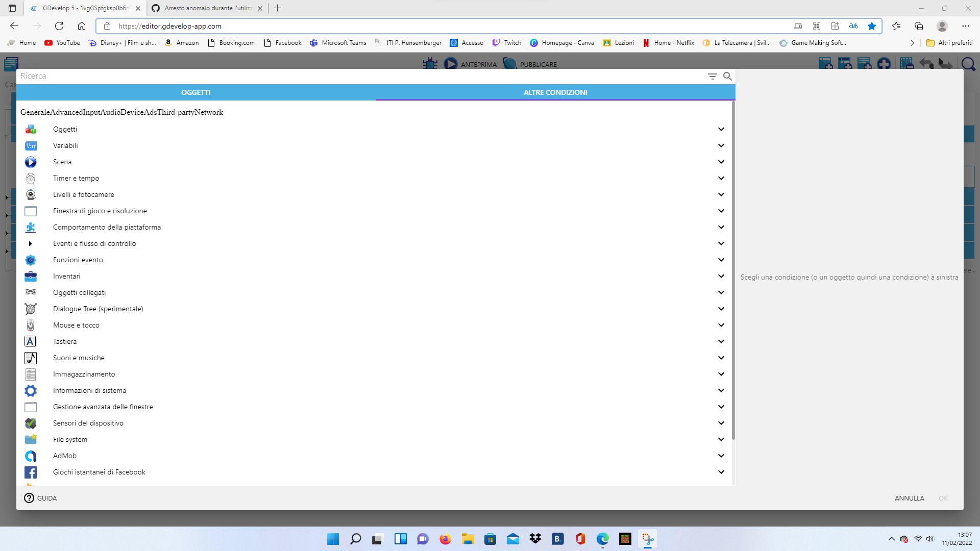This screenshot has width=980, height=551.
Task: Expand the Giochi istantanei di Facebook group
Action: point(721,472)
